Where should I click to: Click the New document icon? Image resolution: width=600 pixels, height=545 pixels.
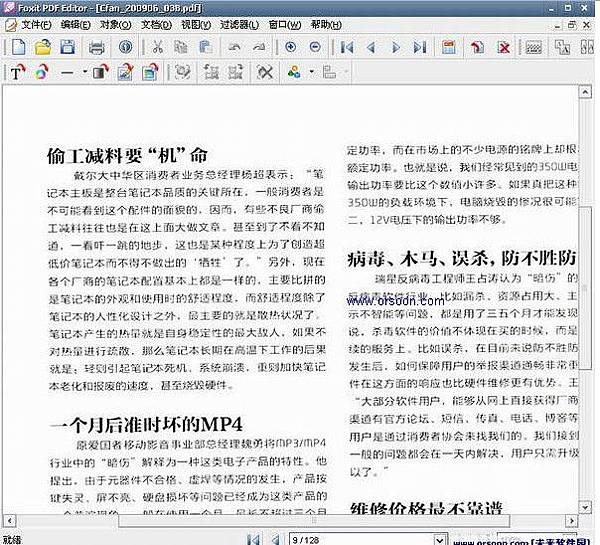[18, 47]
